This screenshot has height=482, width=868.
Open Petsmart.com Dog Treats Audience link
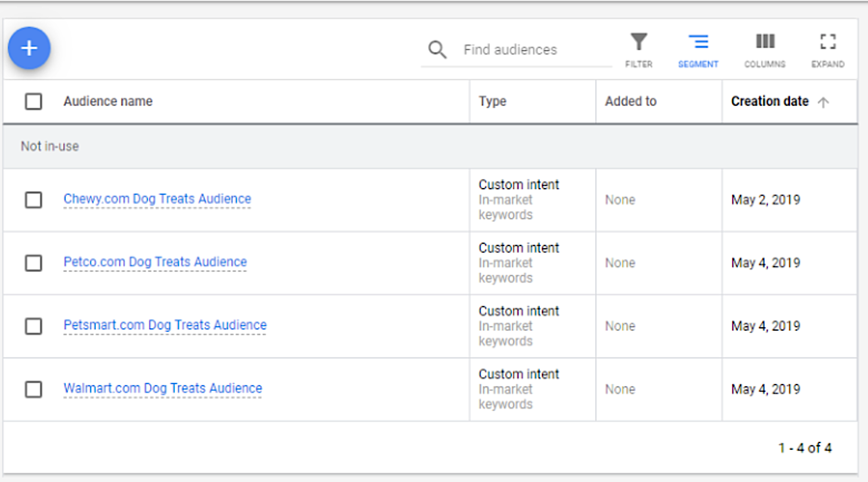(x=165, y=324)
